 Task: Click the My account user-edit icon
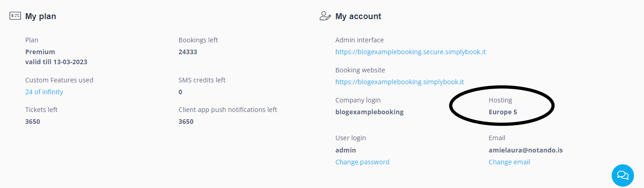tap(325, 16)
